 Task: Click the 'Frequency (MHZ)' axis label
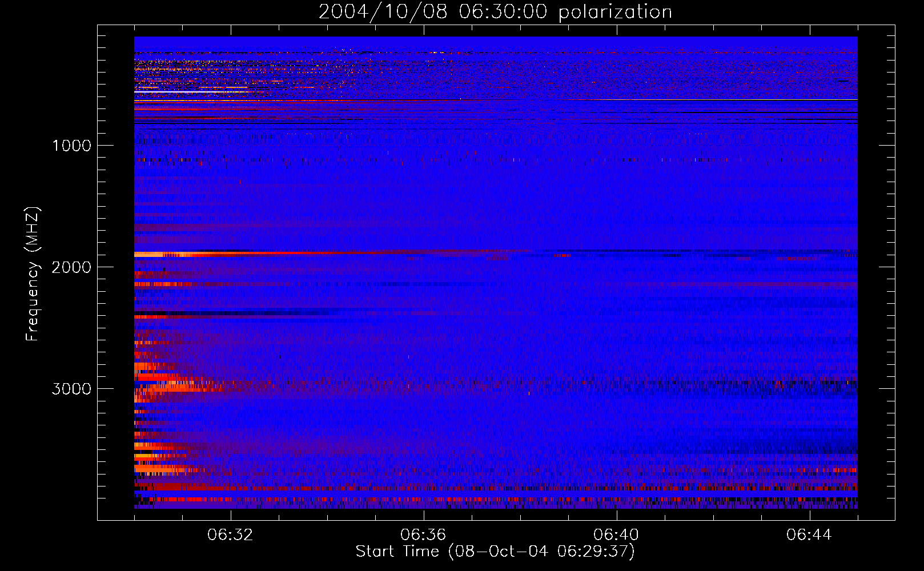[33, 274]
